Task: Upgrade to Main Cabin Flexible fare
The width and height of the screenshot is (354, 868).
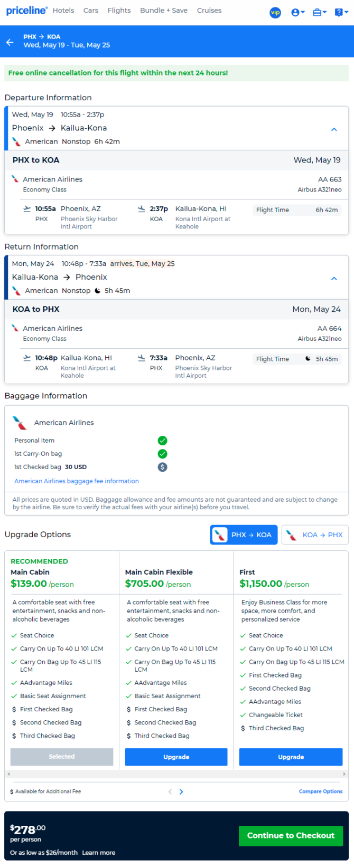Action: 176,757
